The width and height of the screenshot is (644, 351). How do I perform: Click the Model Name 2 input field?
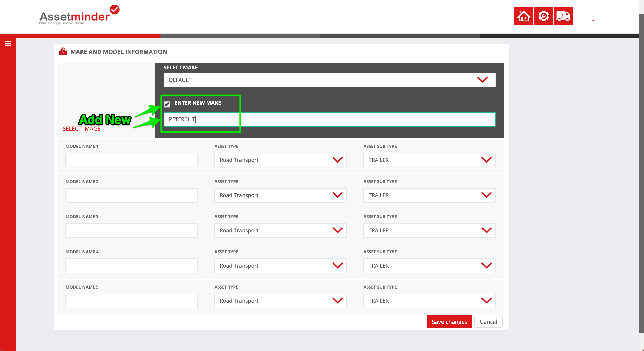(x=132, y=195)
